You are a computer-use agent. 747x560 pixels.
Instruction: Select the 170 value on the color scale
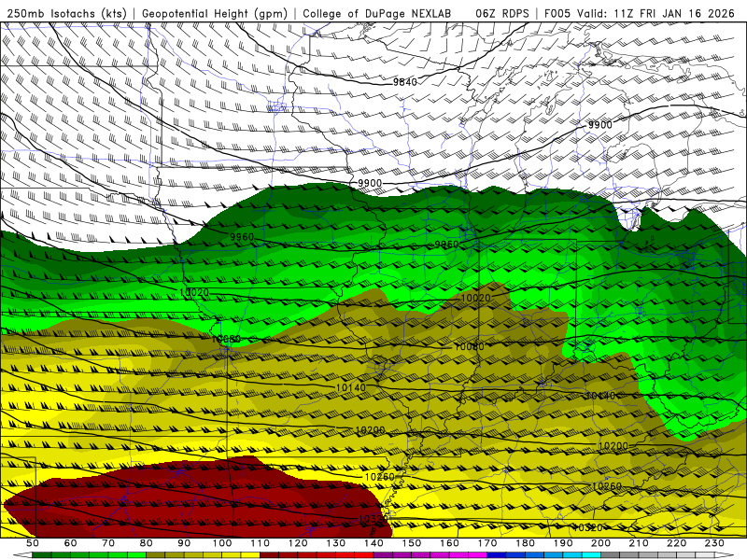[487, 543]
